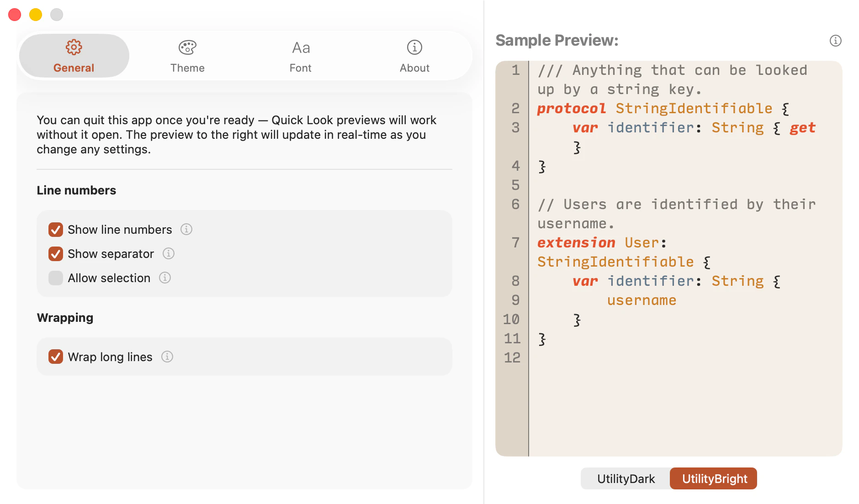Viewport: 859px width, 504px height.
Task: Click info icon next to Sample Preview
Action: [835, 41]
